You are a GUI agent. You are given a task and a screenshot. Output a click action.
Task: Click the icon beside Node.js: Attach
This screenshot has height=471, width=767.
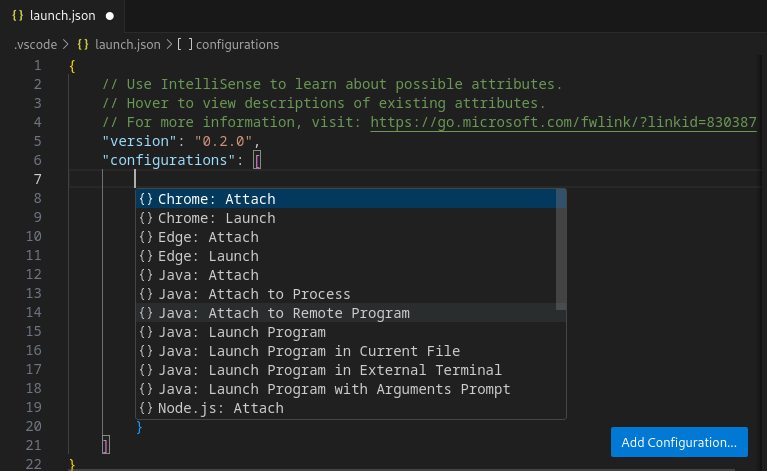[146, 408]
